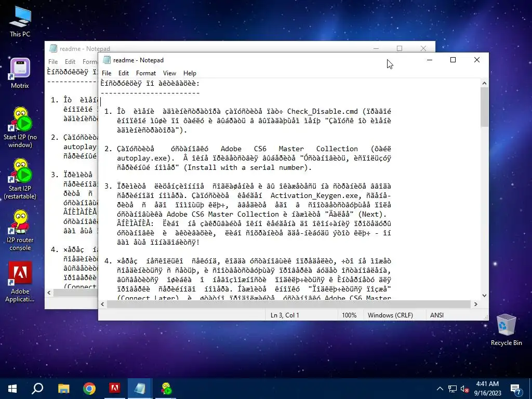Screen dimensions: 532x399
Task: Open taskbar search magnifier
Action: (37, 389)
